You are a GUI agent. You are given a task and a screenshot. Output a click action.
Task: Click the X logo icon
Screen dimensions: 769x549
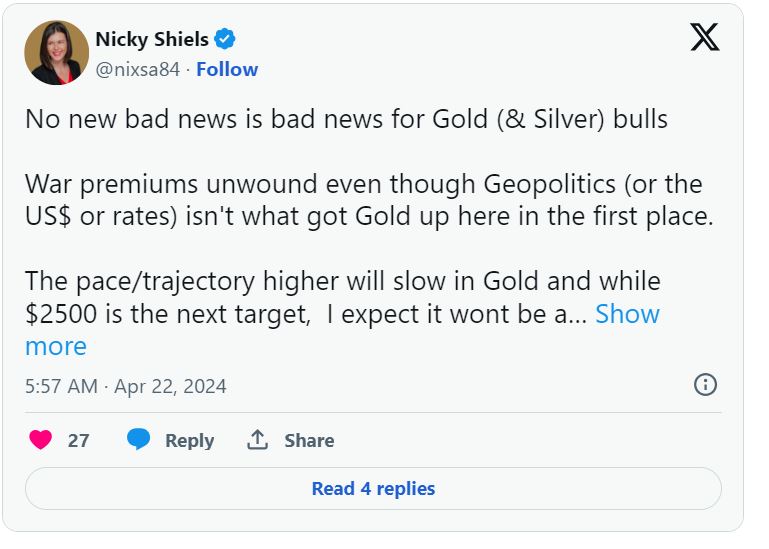pos(705,37)
